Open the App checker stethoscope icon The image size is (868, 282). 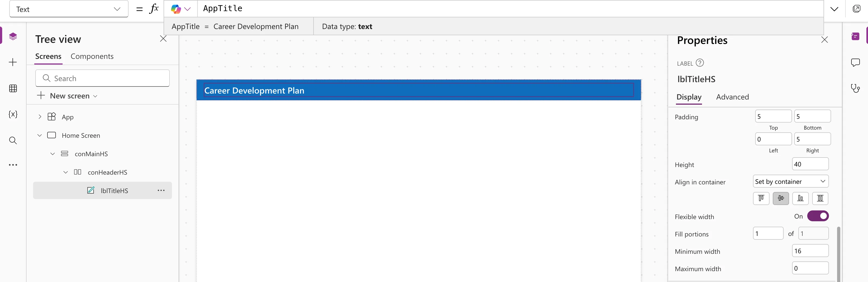(x=855, y=88)
